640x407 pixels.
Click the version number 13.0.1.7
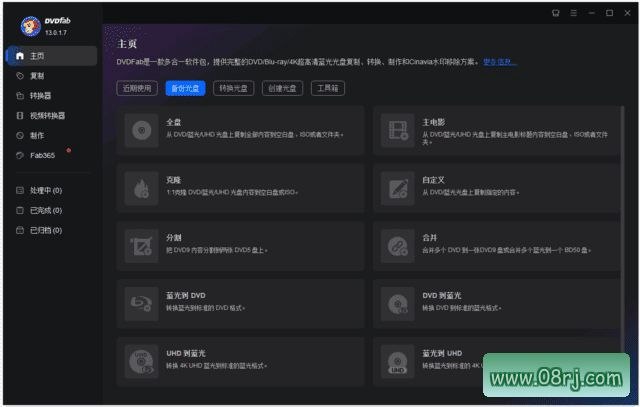(x=56, y=32)
